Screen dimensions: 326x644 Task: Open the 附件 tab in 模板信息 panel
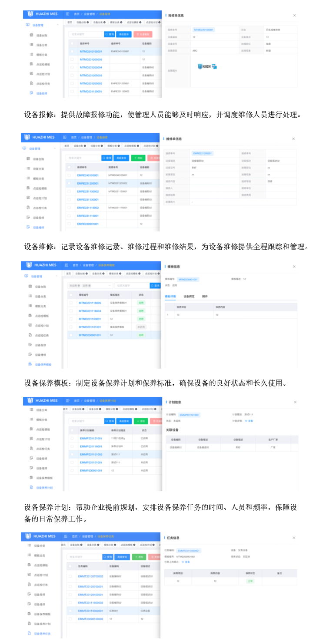click(x=205, y=296)
